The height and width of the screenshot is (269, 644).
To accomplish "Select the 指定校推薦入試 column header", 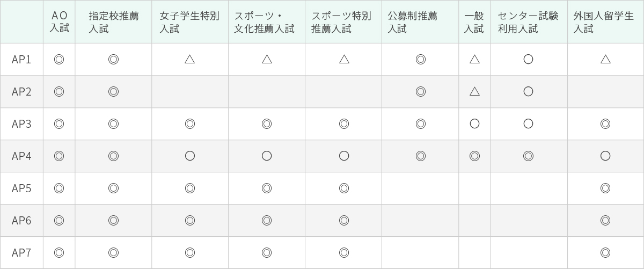I will [113, 22].
